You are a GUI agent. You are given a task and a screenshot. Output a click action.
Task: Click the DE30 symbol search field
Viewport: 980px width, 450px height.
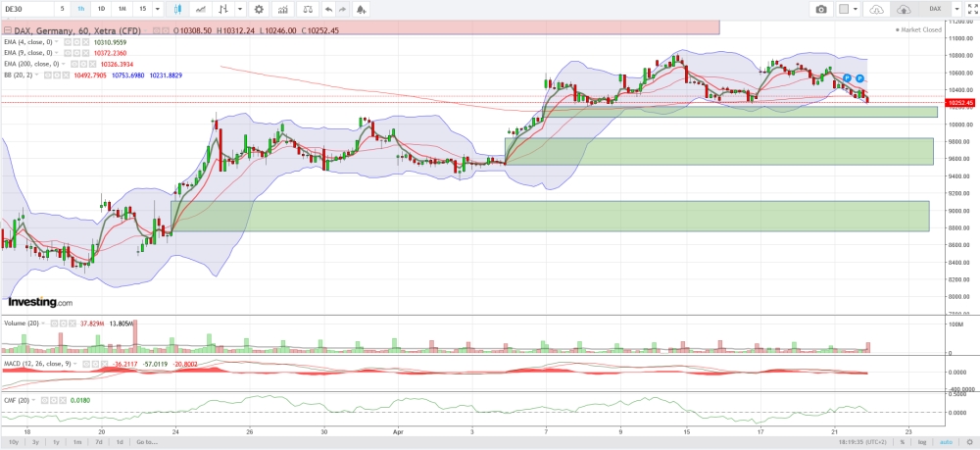point(26,9)
